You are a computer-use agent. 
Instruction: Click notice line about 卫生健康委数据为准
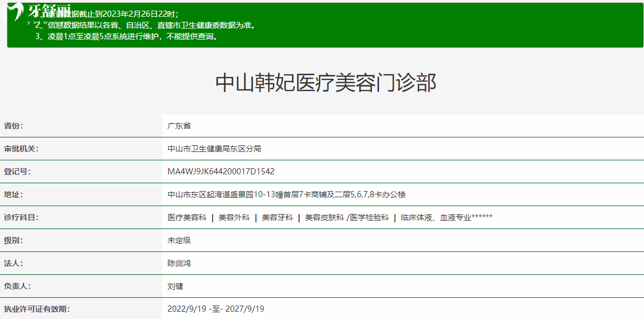tap(145, 26)
